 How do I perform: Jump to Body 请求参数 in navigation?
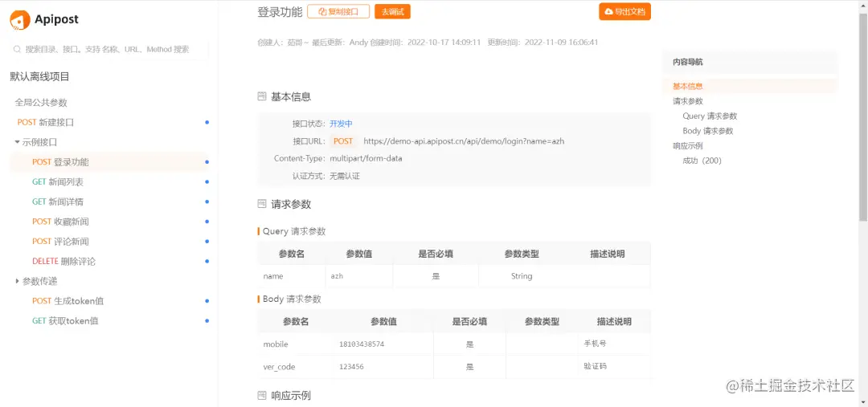click(x=708, y=131)
